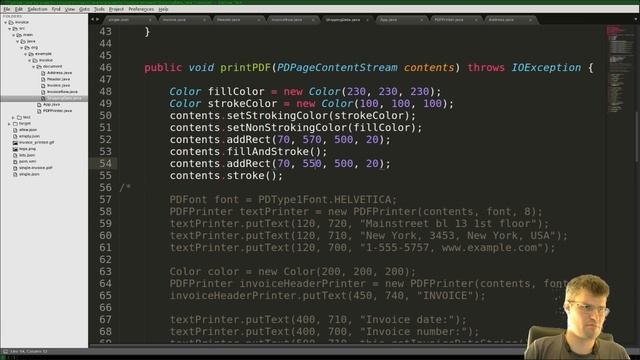Switch to the Address.java tab
The height and width of the screenshot is (360, 640).
pos(509,20)
